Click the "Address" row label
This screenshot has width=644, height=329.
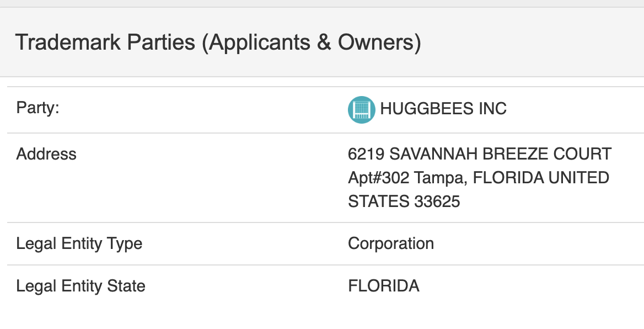(x=46, y=154)
